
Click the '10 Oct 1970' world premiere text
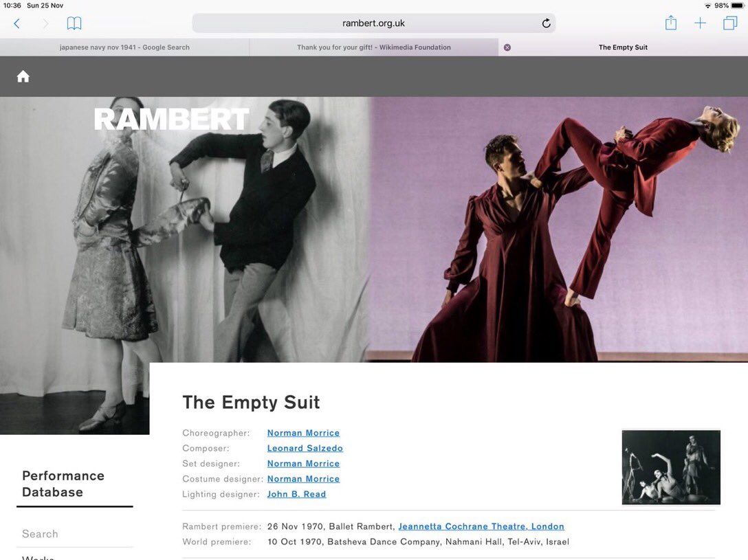coord(296,541)
